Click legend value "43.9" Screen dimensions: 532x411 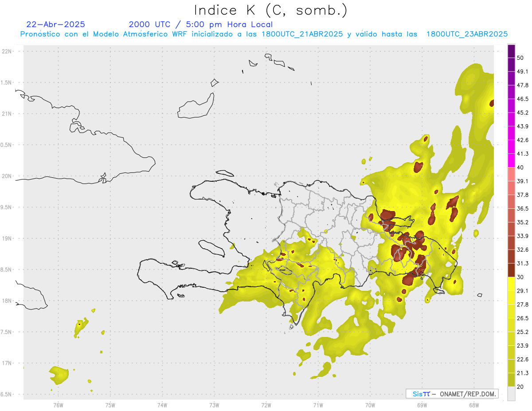point(523,126)
